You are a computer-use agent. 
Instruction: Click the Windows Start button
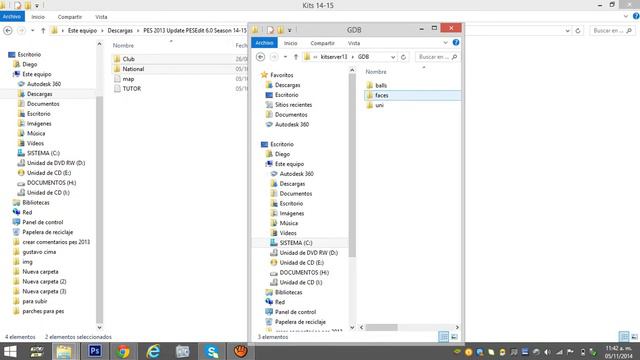tap(10, 351)
